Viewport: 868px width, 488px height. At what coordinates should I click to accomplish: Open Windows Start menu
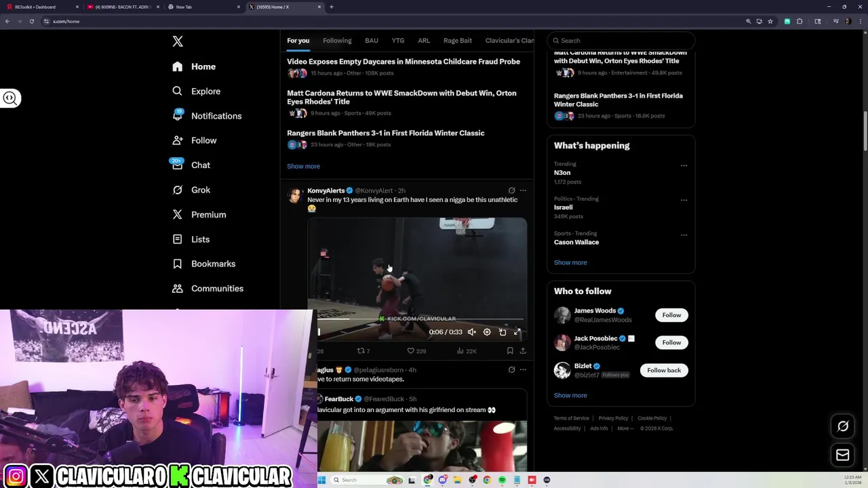(x=321, y=480)
